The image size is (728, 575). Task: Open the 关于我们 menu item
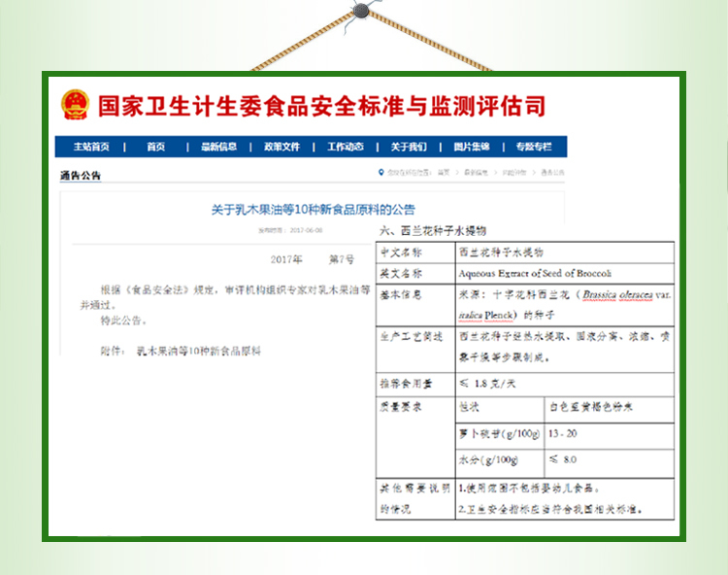point(409,147)
